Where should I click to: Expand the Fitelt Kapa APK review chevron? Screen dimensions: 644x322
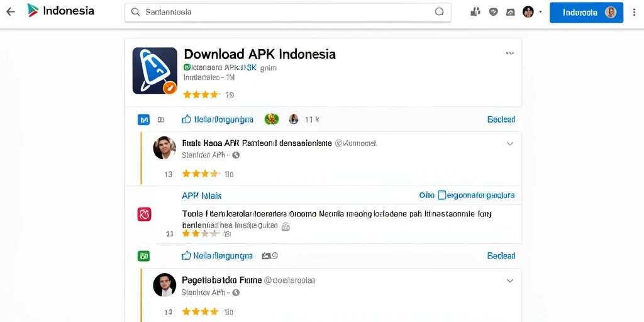coord(509,144)
